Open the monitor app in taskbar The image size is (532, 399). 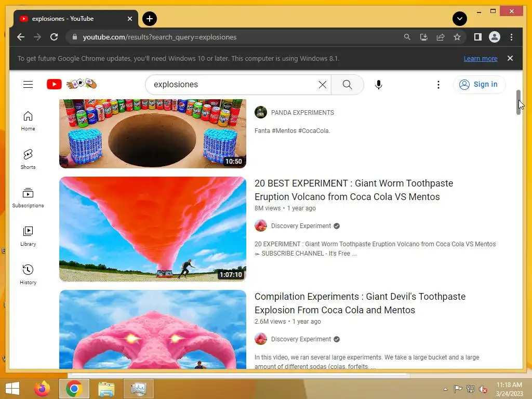point(138,389)
